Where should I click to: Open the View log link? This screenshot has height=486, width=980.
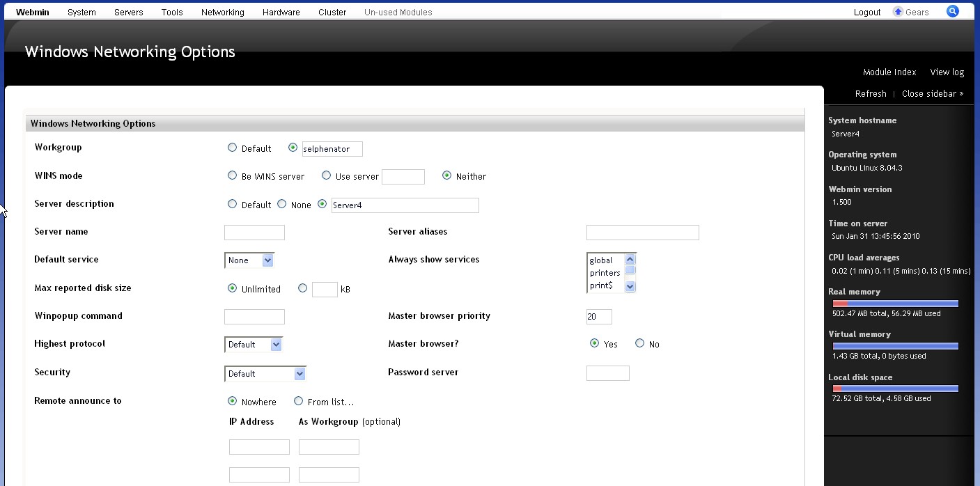pos(947,72)
